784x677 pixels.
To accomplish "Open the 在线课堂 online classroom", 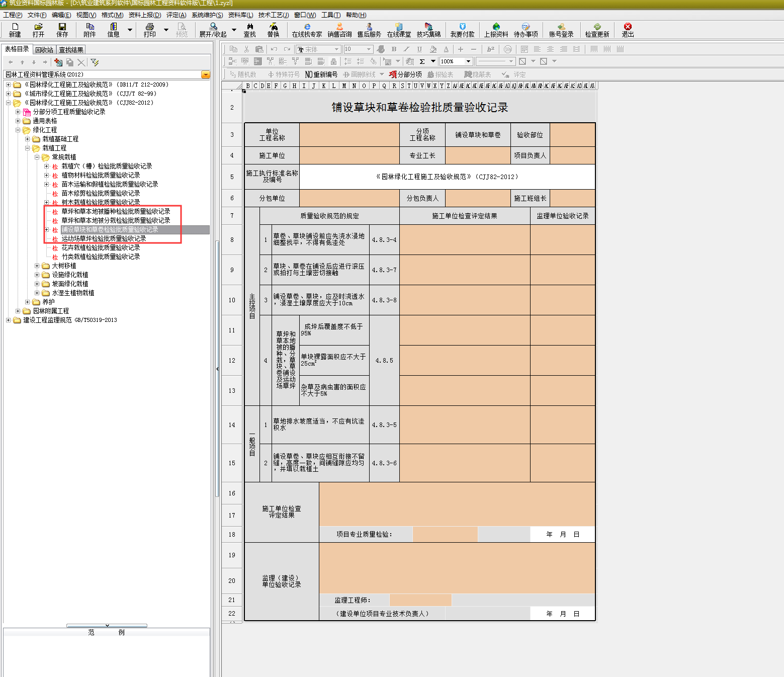I will [399, 30].
